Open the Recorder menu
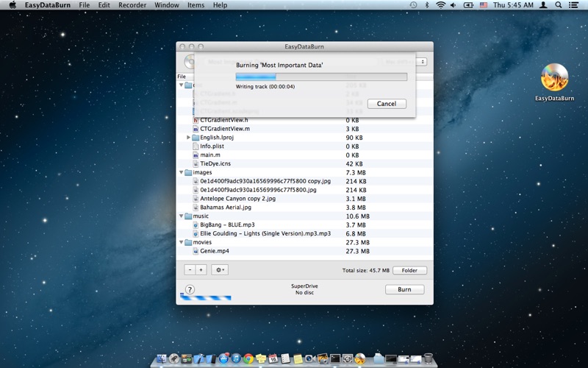The image size is (588, 368). point(132,5)
